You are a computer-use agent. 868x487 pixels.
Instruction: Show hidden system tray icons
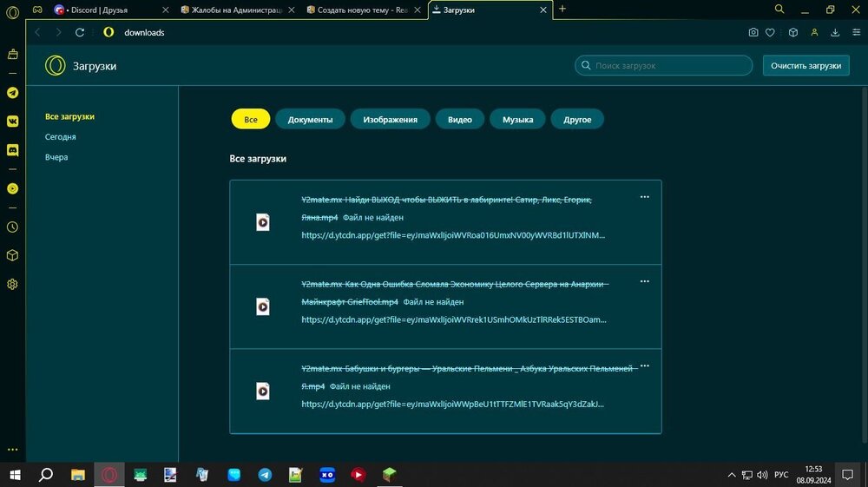[731, 475]
